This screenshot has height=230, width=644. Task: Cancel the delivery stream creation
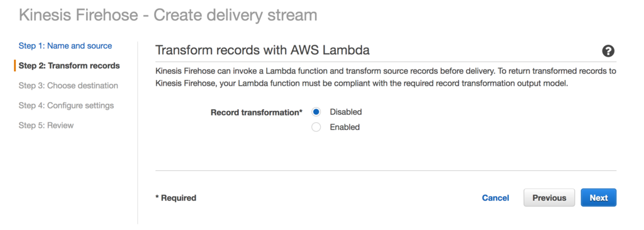coord(496,198)
